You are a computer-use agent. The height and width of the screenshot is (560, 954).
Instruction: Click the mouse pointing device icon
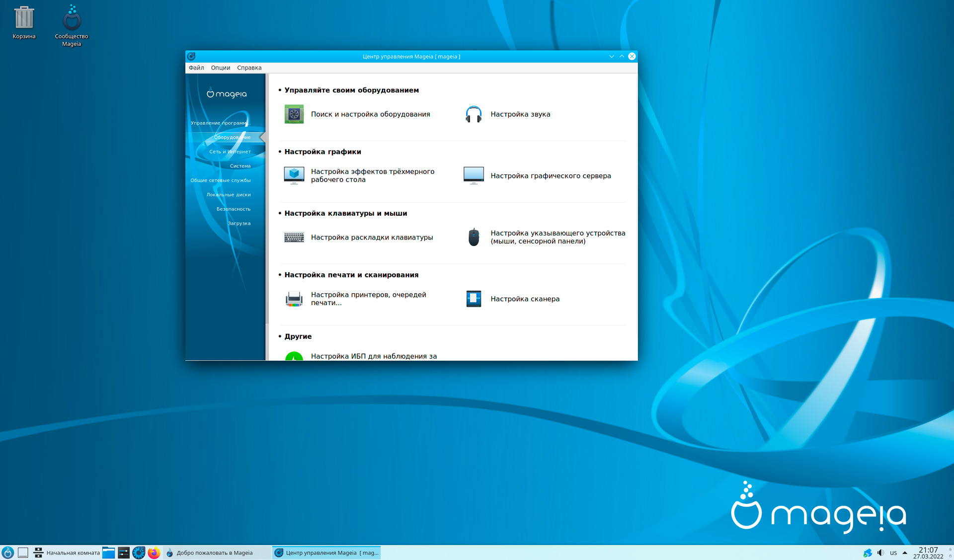point(473,237)
